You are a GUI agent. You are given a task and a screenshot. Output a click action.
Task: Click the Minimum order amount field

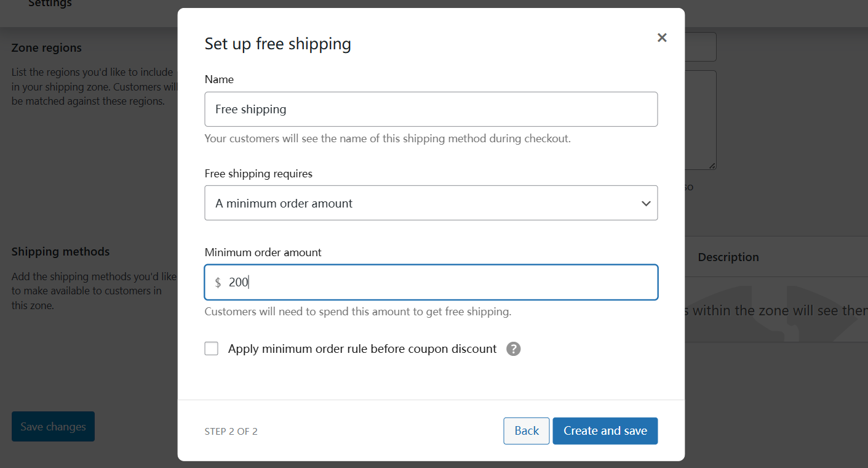tap(431, 281)
